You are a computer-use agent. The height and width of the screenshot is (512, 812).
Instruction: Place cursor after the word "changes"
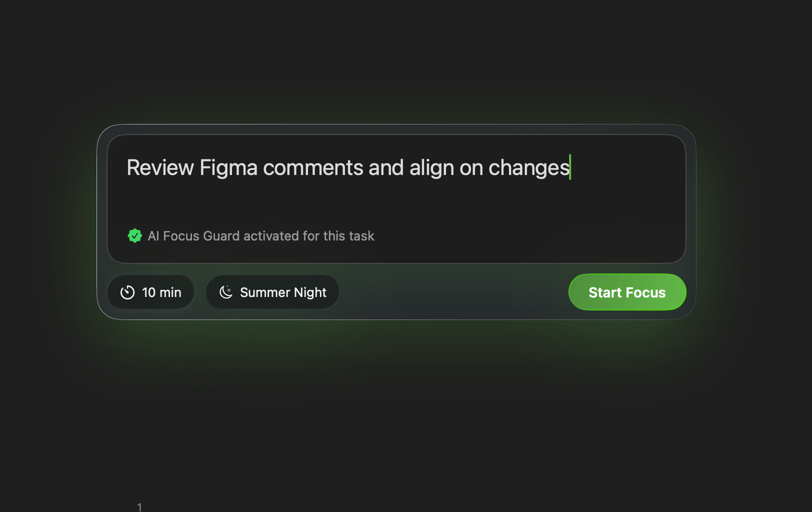click(570, 168)
